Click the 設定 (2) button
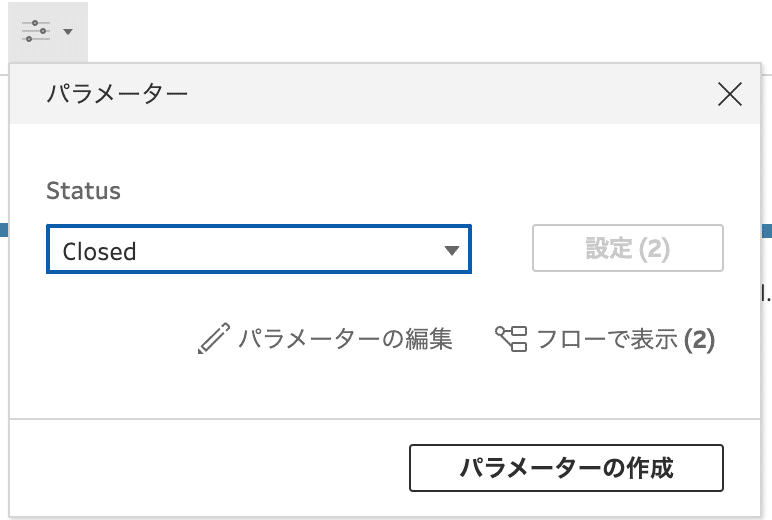The image size is (772, 520). click(628, 248)
